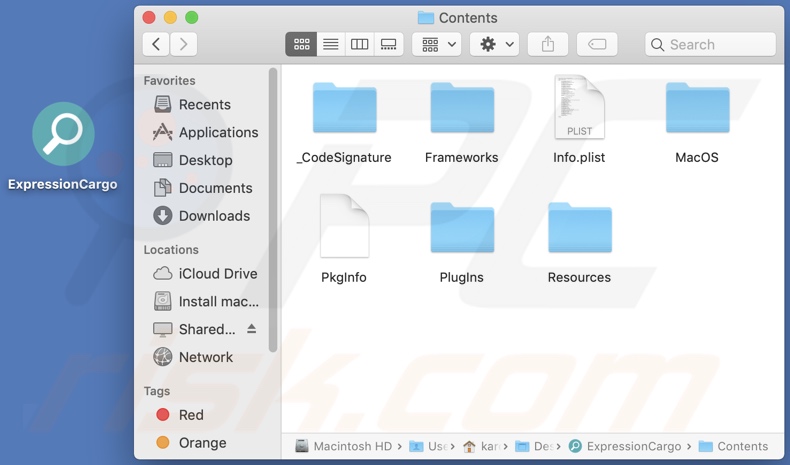Click the Locations section header
Viewport: 790px width, 465px height.
pos(171,250)
